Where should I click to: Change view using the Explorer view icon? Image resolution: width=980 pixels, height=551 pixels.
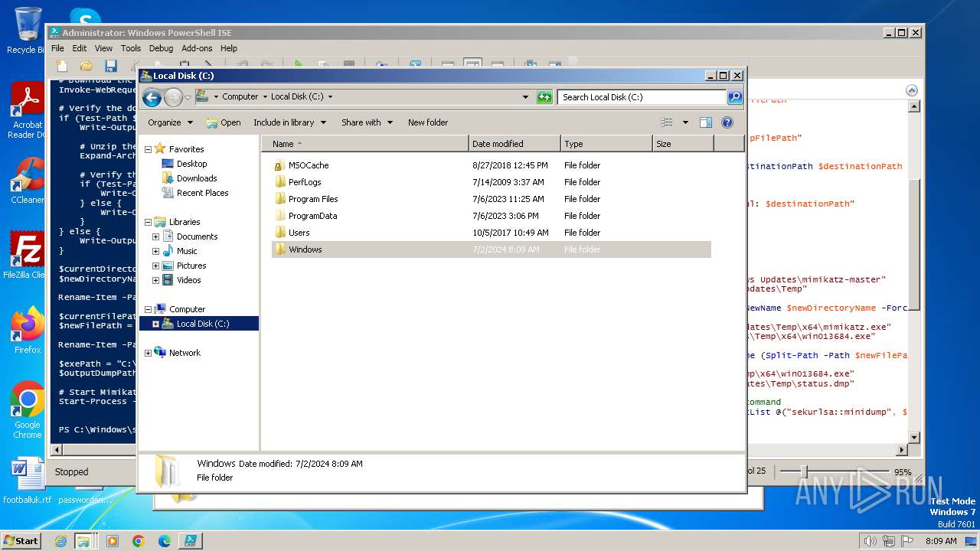(x=667, y=122)
